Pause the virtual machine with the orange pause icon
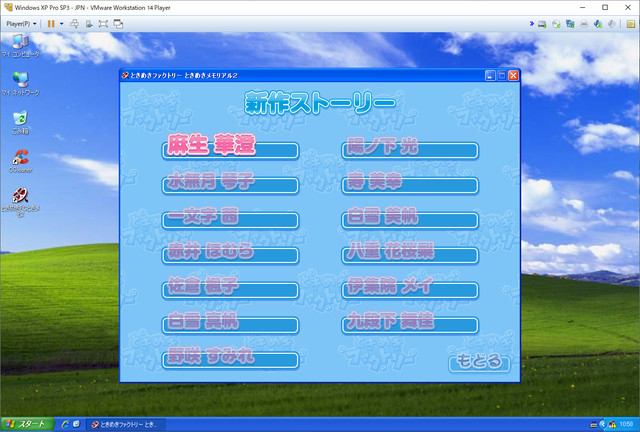640x432 pixels. (51, 24)
